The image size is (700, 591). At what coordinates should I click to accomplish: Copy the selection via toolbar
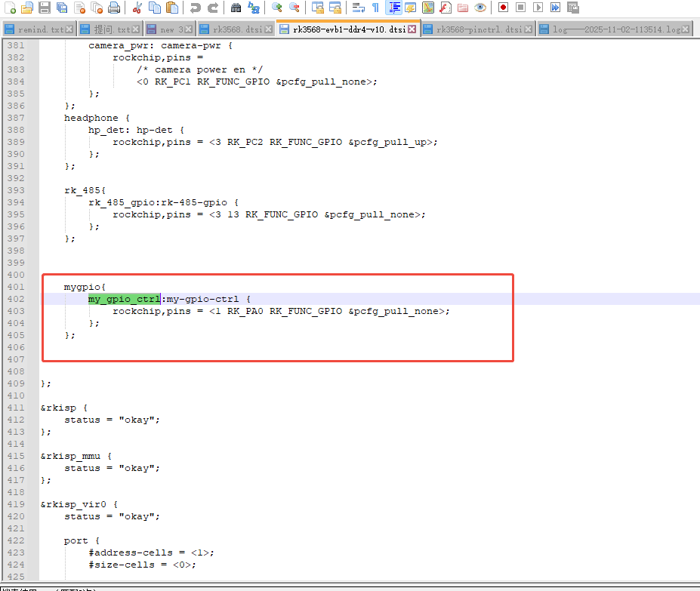(x=155, y=8)
